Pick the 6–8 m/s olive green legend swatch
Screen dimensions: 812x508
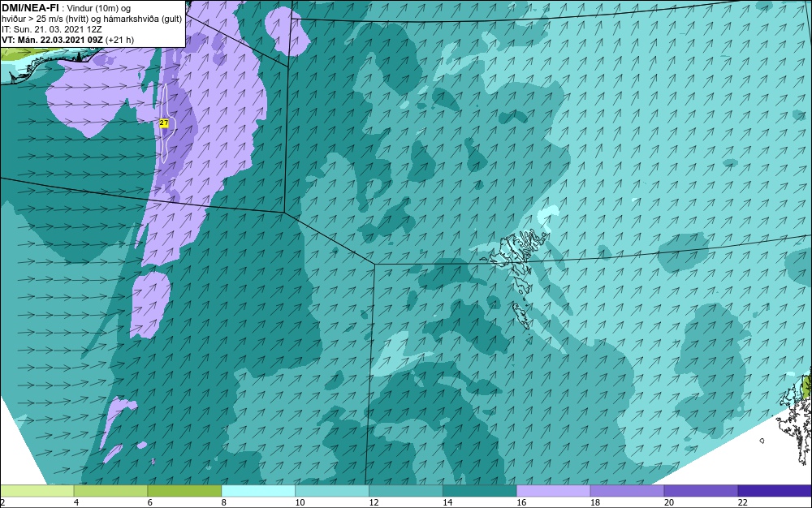184,491
